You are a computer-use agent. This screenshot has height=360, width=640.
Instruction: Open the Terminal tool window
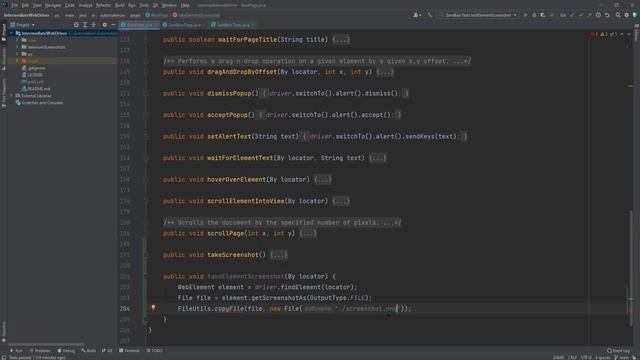129,351
